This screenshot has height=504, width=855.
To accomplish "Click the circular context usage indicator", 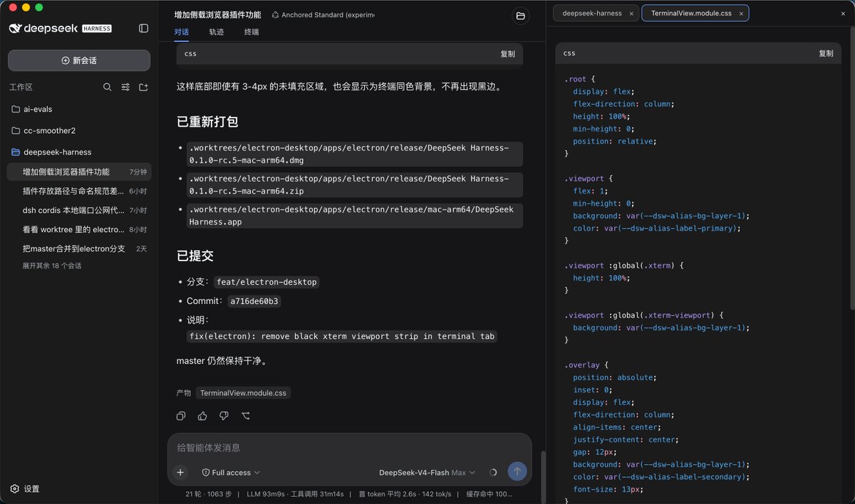I will [493, 472].
